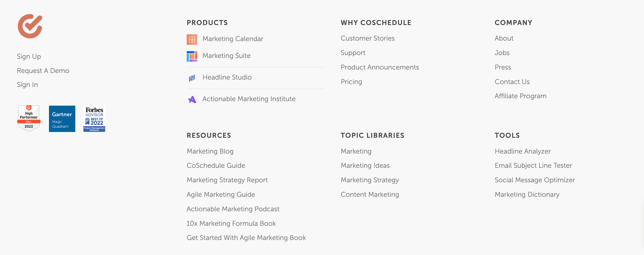This screenshot has width=644, height=255.
Task: Select the Forbes Advisor Best of 2022 badge
Action: [x=94, y=119]
